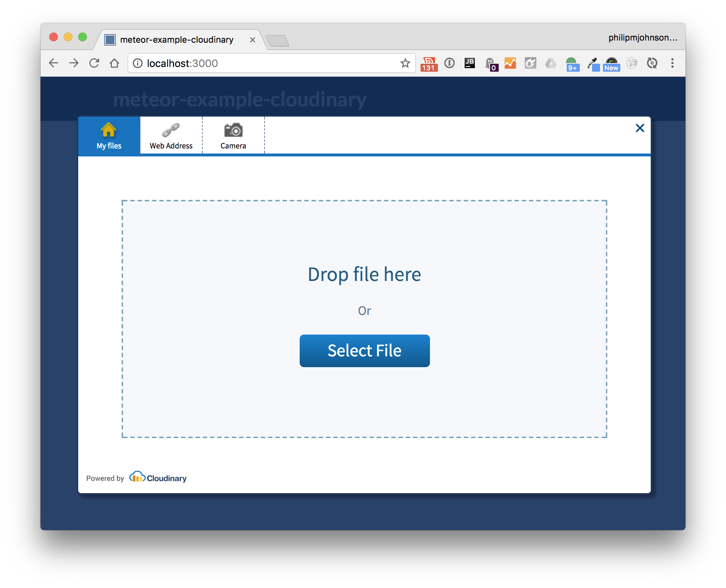Select the meteor-example-cloudinary browser tab
The height and width of the screenshot is (588, 726).
[x=177, y=39]
